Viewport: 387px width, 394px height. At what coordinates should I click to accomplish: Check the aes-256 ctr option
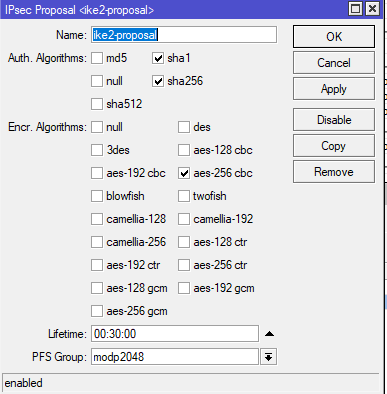[184, 265]
